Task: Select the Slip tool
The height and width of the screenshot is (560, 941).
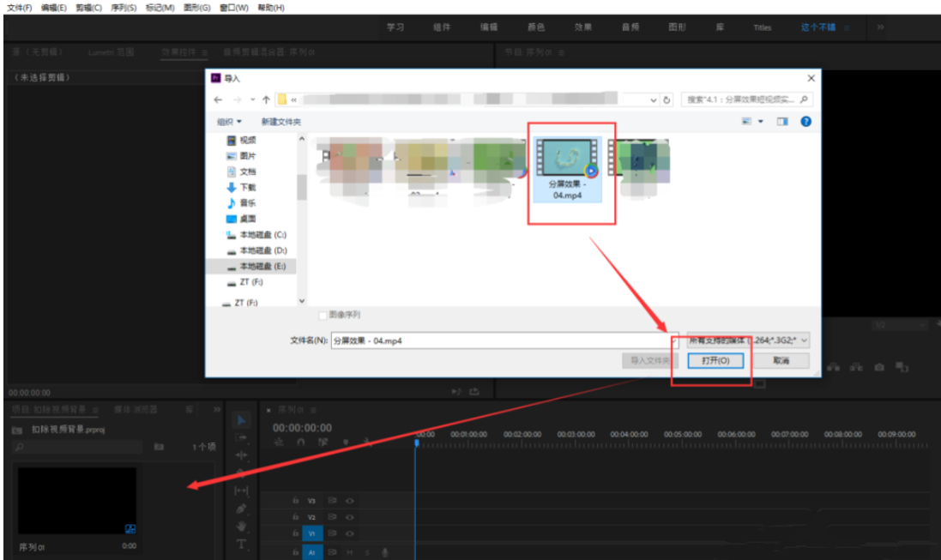Action: (241, 491)
